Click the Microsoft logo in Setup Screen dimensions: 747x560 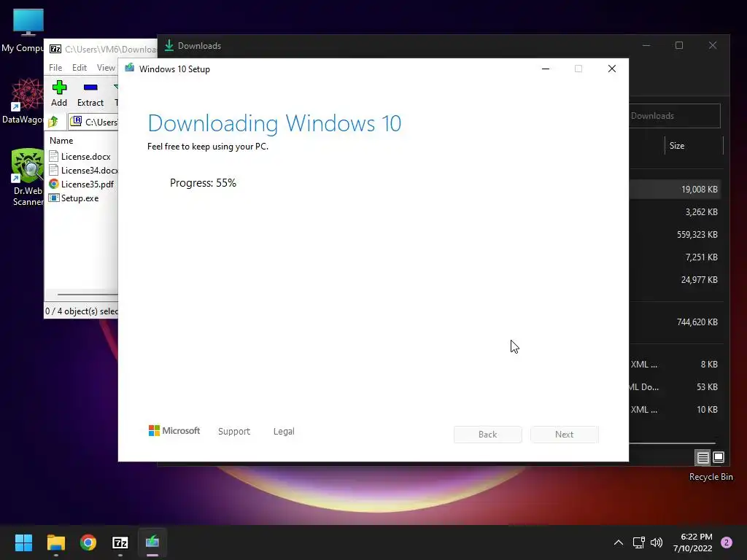pos(174,431)
